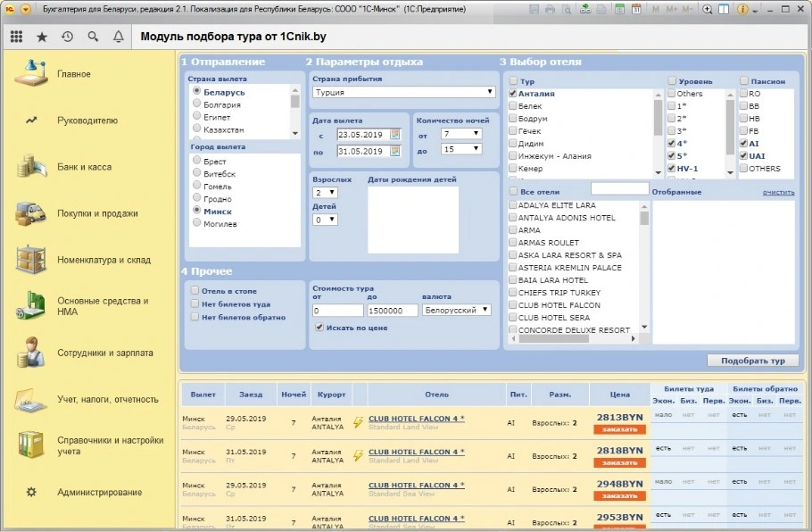Uncheck the Искать по цене checkbox

pyautogui.click(x=319, y=328)
